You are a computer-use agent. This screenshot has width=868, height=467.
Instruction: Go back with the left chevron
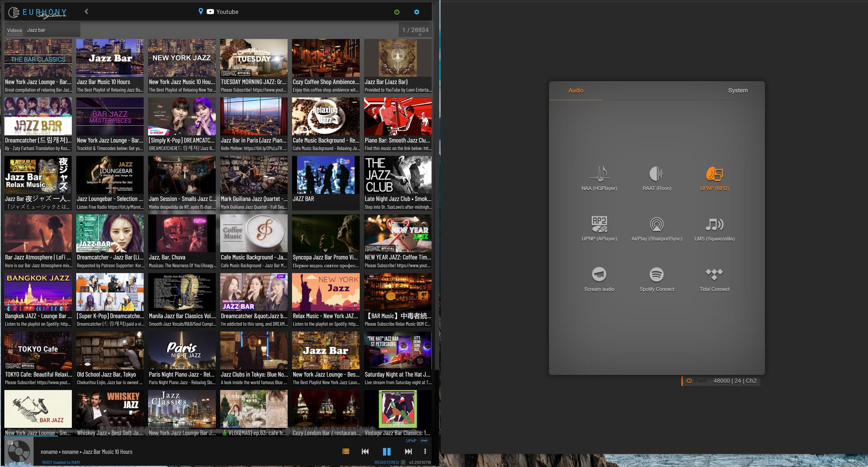pos(86,12)
